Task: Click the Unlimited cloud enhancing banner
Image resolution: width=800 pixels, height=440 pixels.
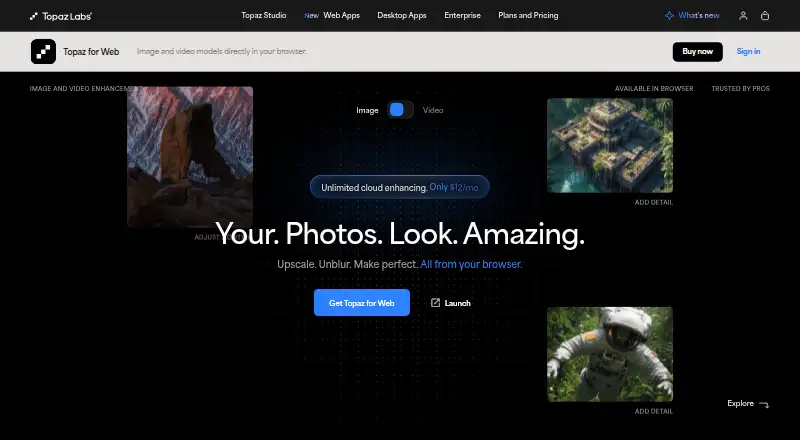Action: pos(399,187)
